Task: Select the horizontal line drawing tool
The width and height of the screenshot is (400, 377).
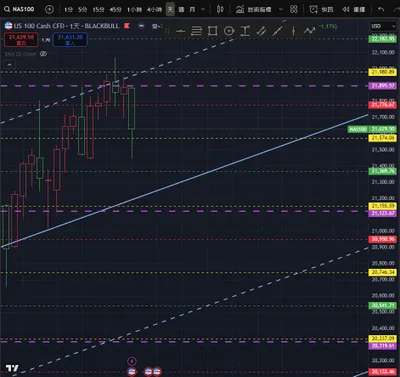Action: point(180,31)
